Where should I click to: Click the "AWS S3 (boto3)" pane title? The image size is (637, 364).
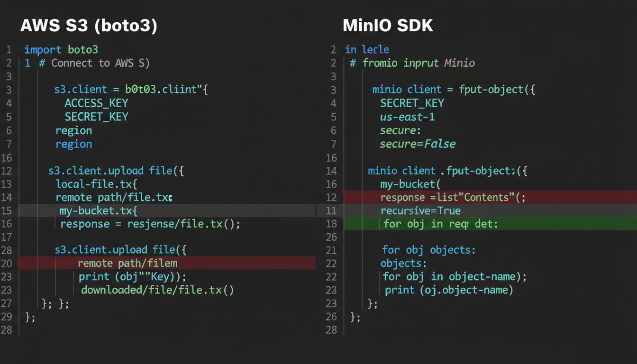(89, 26)
